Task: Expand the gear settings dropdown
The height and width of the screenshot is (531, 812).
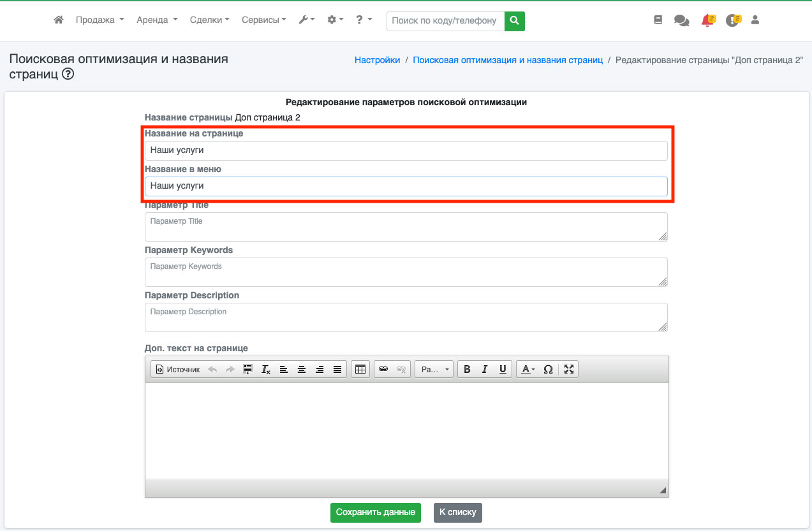Action: [x=335, y=20]
